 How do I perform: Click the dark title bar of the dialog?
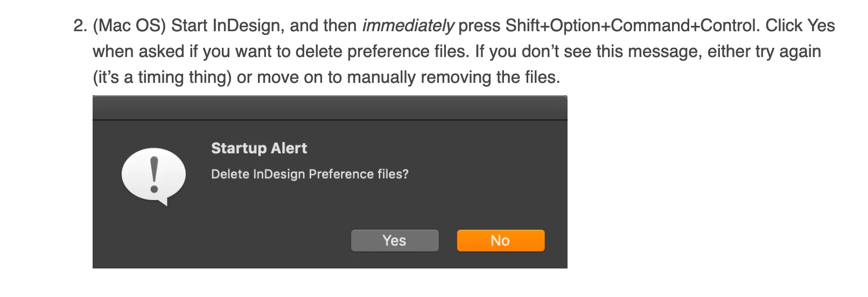(330, 108)
